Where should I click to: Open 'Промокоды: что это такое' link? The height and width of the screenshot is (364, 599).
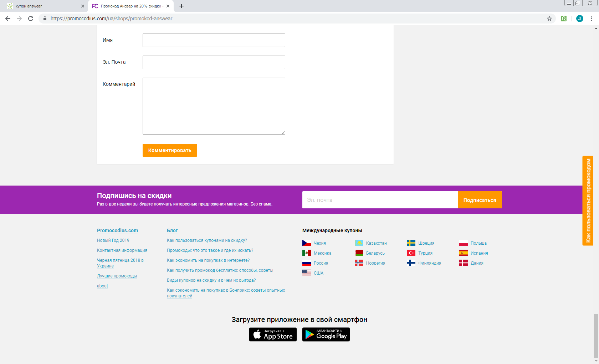210,250
